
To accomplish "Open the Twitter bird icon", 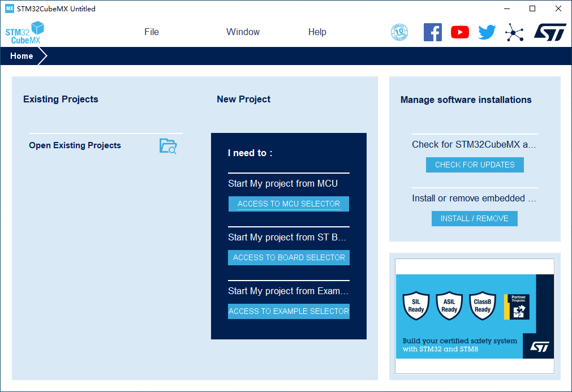I will coord(487,32).
